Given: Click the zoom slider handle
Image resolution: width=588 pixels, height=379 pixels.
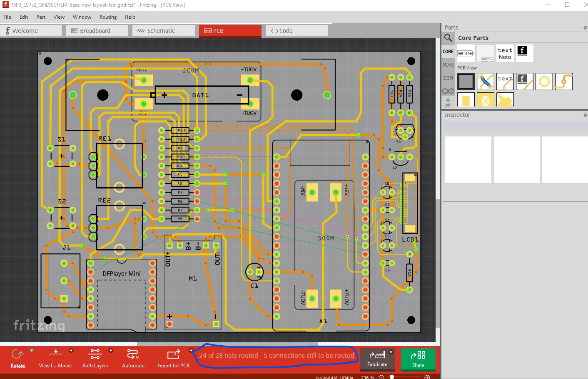Looking at the screenshot, I should click(x=391, y=377).
